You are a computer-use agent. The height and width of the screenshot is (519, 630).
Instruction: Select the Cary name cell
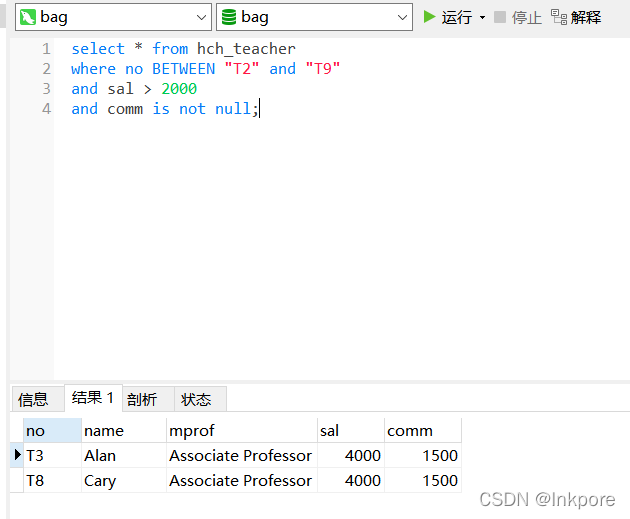coord(124,480)
